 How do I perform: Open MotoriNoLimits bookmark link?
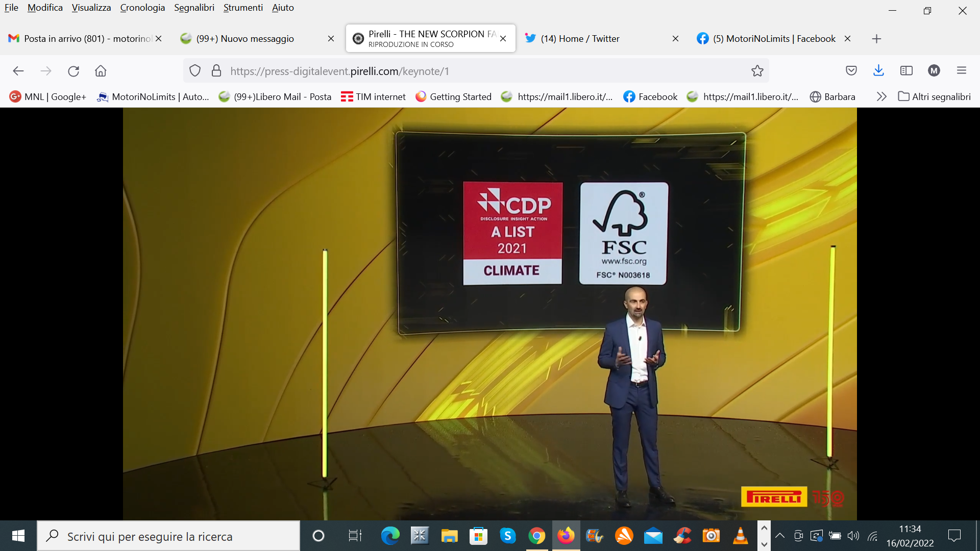(x=153, y=96)
